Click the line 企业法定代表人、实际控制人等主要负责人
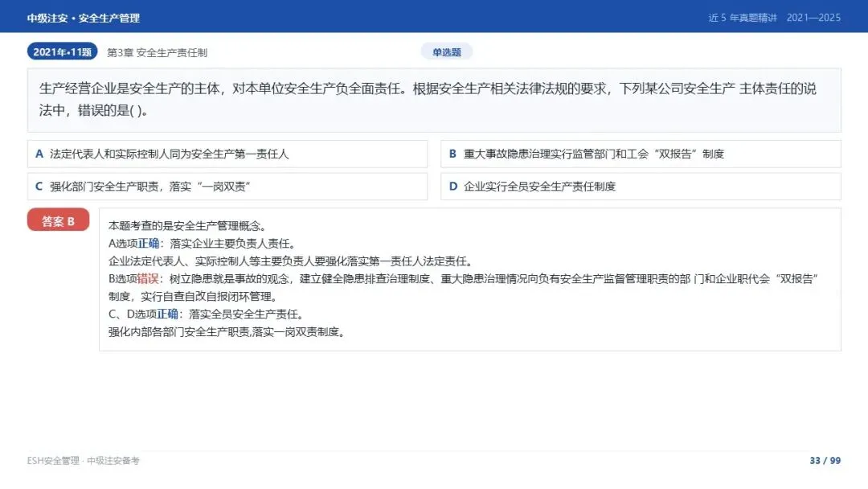This screenshot has height=489, width=868. [x=291, y=261]
